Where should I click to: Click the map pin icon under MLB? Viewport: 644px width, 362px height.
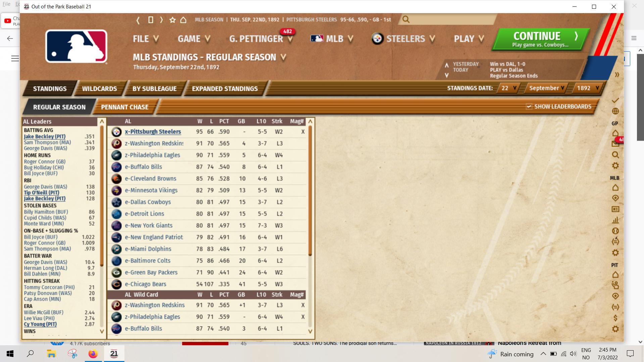pos(615,198)
